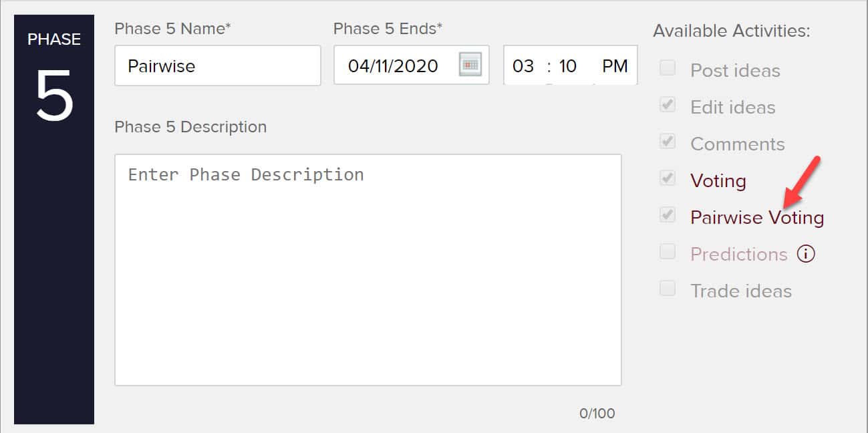Screen dimensions: 868x433
Task: Click the PM period selector
Action: tap(615, 65)
